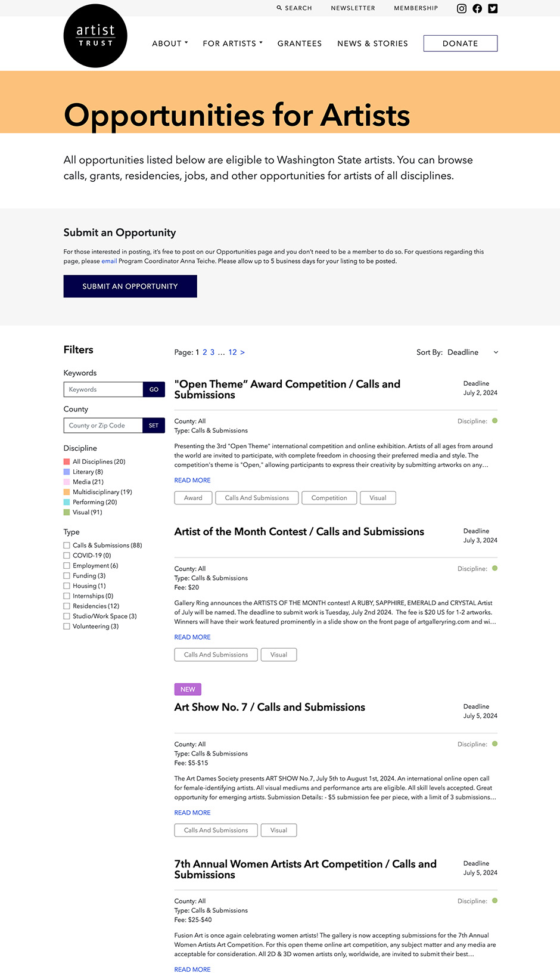Click the Competition tag button
Viewport: 560px width, 973px height.
pos(329,498)
